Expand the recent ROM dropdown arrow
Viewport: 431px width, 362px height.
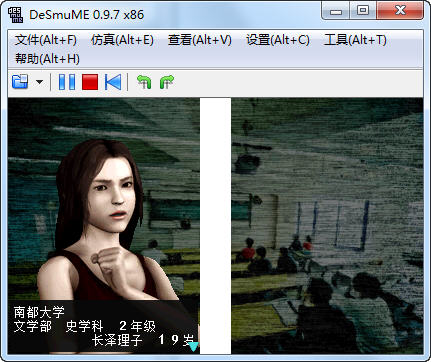point(39,82)
